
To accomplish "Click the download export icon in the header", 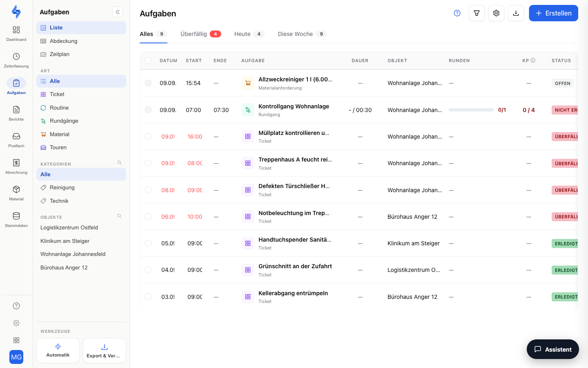I will click(x=516, y=13).
